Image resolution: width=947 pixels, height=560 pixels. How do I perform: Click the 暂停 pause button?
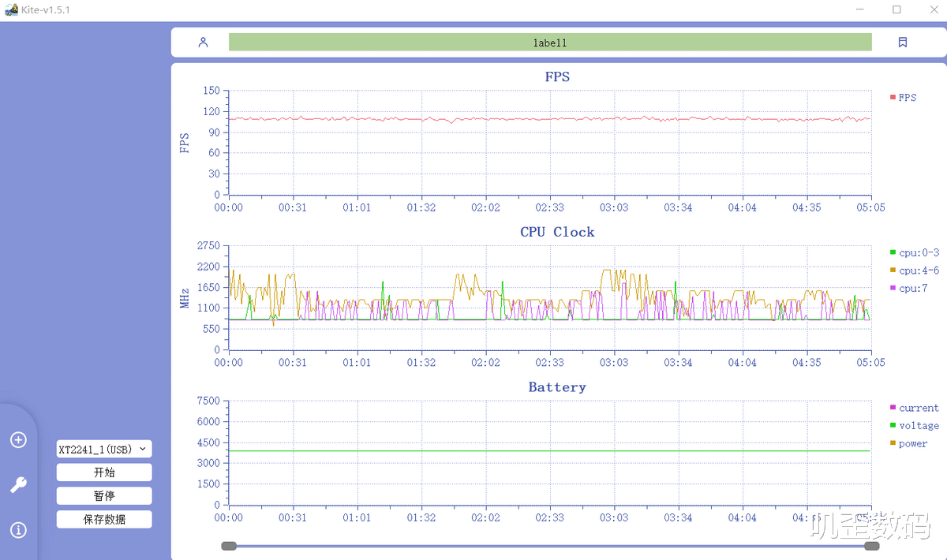pos(104,496)
